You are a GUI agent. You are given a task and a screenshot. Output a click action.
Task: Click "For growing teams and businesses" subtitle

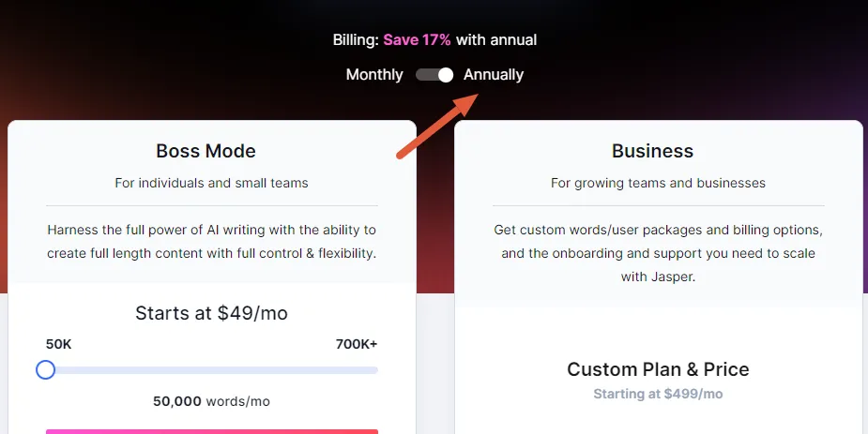[658, 183]
